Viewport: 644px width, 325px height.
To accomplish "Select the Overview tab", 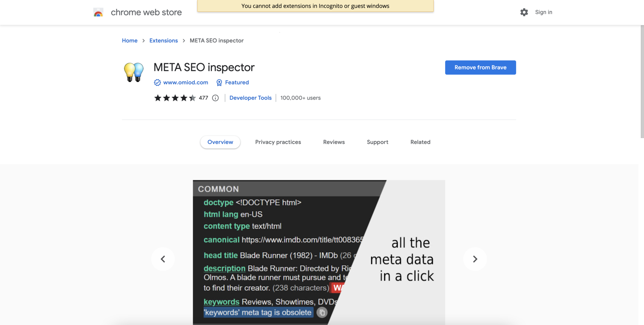I will (x=220, y=142).
